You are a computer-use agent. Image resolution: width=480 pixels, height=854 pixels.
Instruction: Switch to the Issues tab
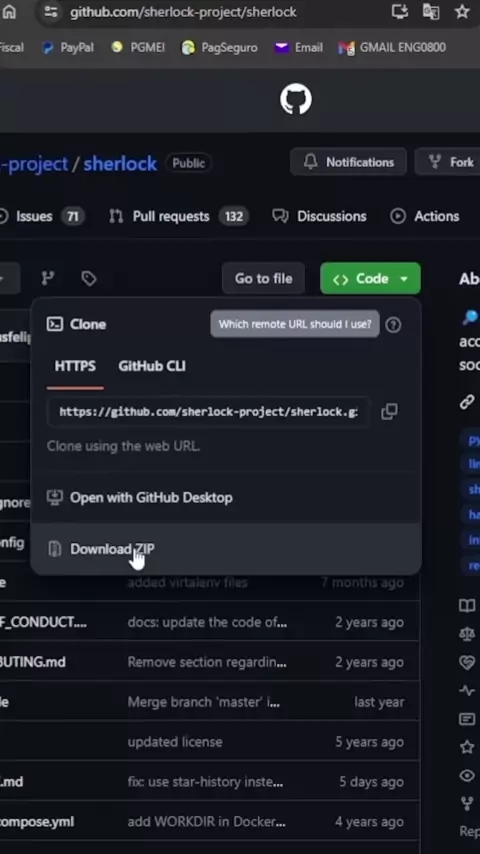41,216
